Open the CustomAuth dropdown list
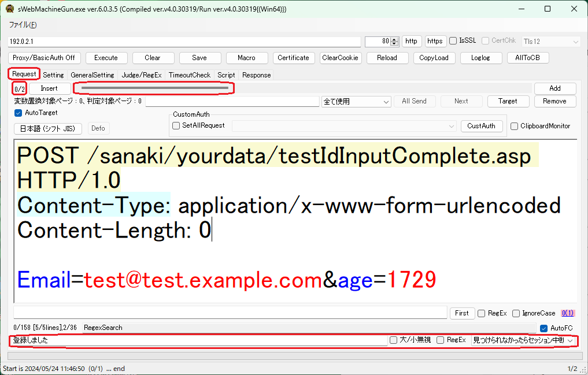This screenshot has height=375, width=588. pos(344,126)
